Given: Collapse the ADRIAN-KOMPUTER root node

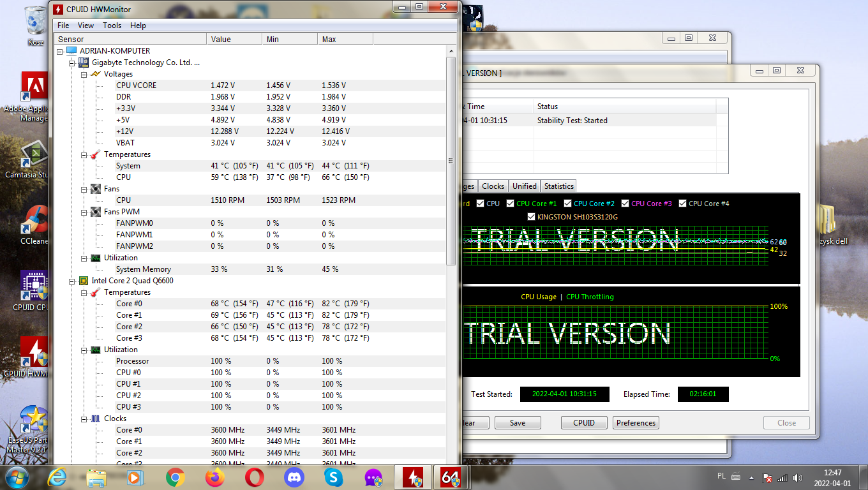Looking at the screenshot, I should tap(59, 51).
